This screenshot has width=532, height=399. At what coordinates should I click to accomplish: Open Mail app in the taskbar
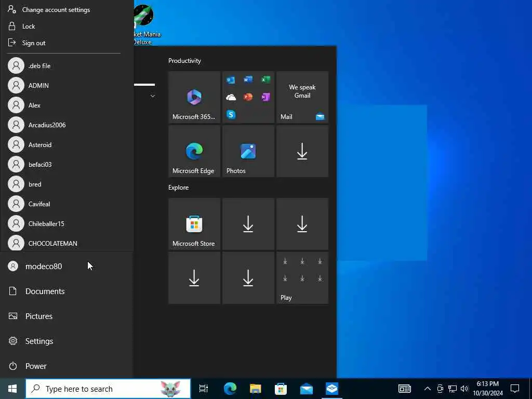[x=307, y=389]
